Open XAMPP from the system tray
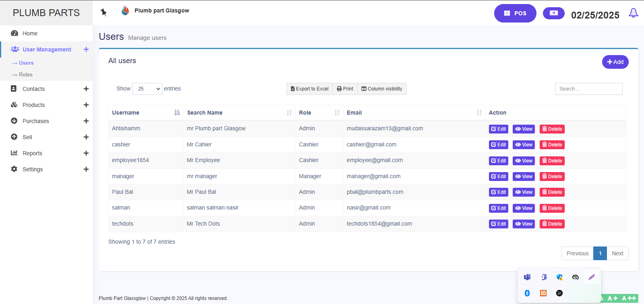Screen dimensions: 644x304 (x=543, y=293)
